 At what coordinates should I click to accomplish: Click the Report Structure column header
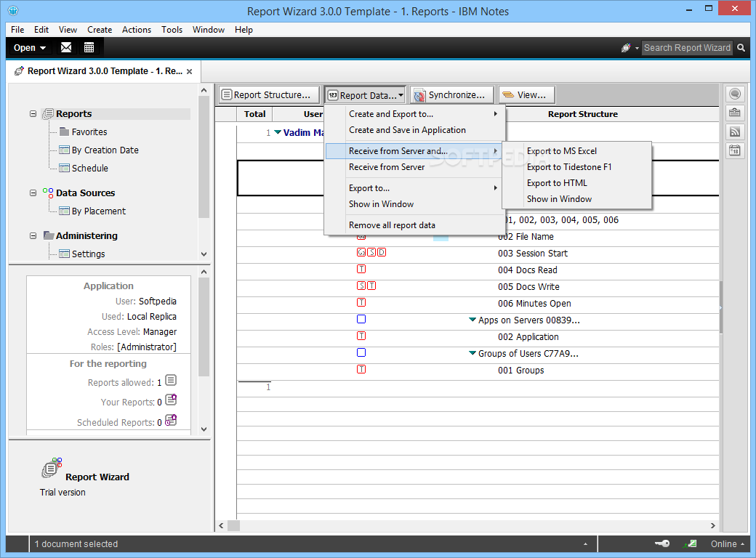click(x=583, y=114)
